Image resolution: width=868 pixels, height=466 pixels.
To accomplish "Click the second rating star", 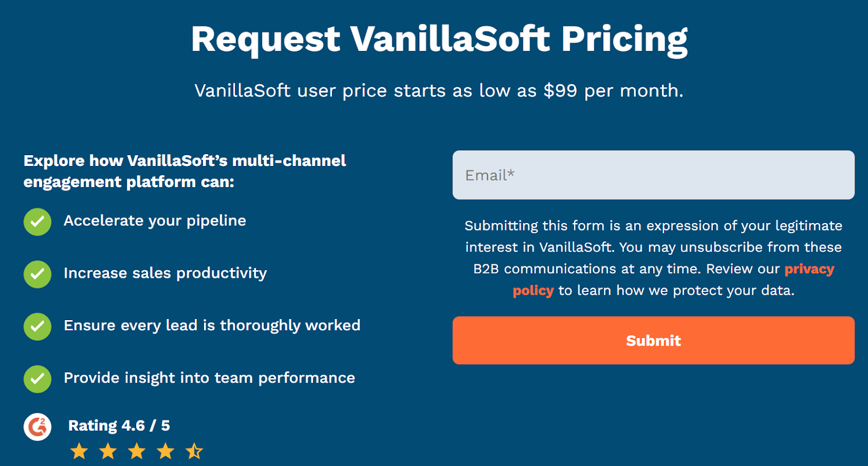I will click(108, 451).
